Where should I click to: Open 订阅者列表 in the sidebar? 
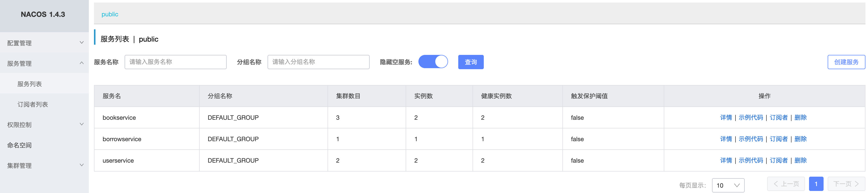[33, 104]
